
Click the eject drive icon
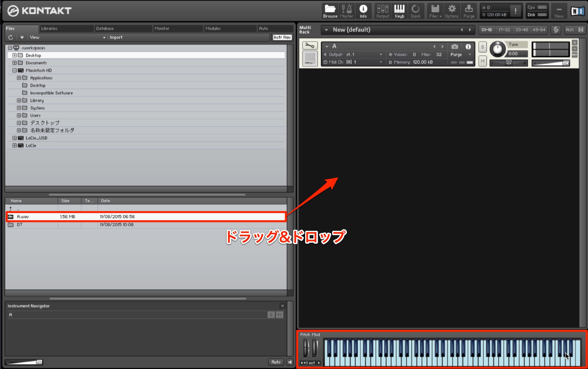[x=22, y=37]
